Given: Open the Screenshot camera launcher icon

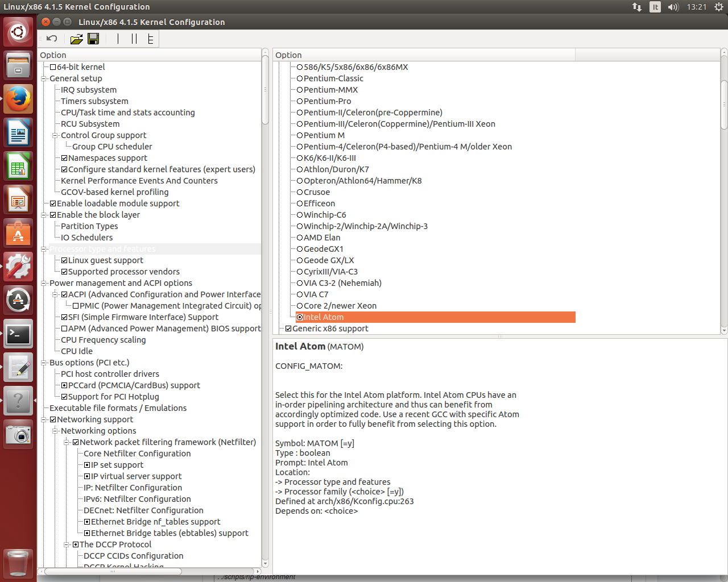Looking at the screenshot, I should click(x=18, y=434).
